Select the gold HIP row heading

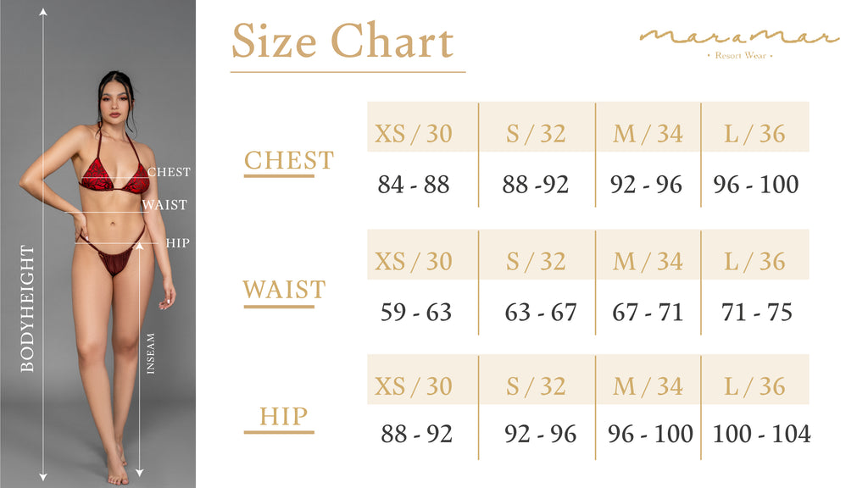pyautogui.click(x=283, y=417)
